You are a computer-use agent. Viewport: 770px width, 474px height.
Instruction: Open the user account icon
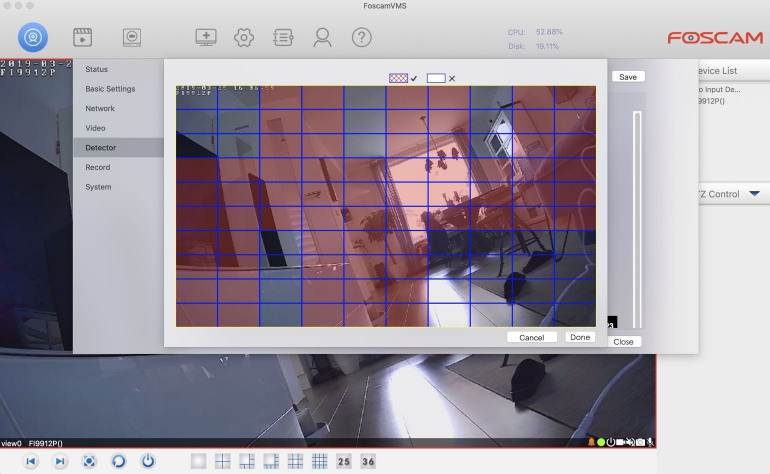322,38
